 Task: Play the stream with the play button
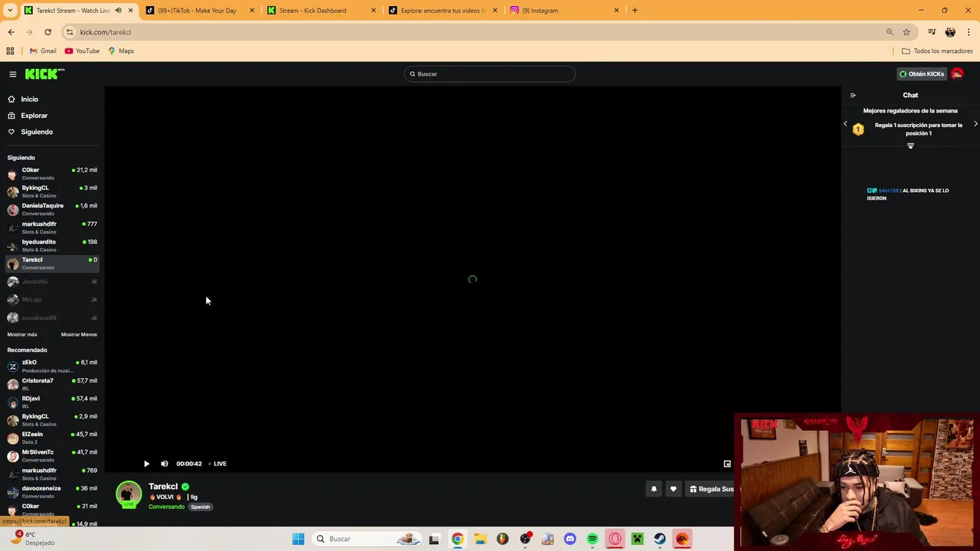(x=146, y=464)
